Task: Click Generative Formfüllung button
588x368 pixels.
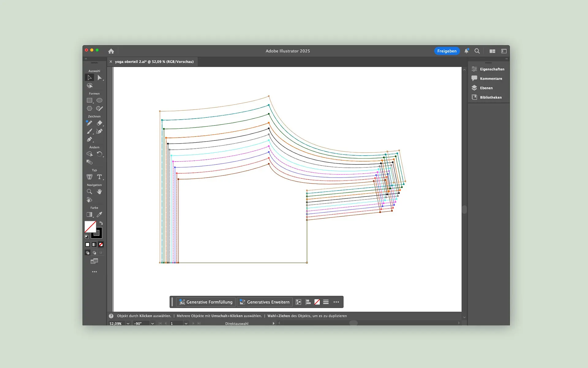Action: click(x=206, y=302)
